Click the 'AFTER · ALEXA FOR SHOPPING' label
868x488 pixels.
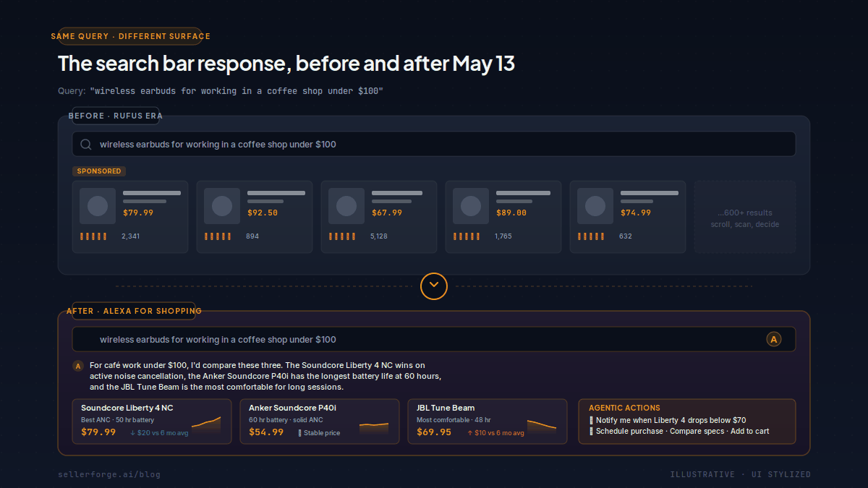[134, 311]
